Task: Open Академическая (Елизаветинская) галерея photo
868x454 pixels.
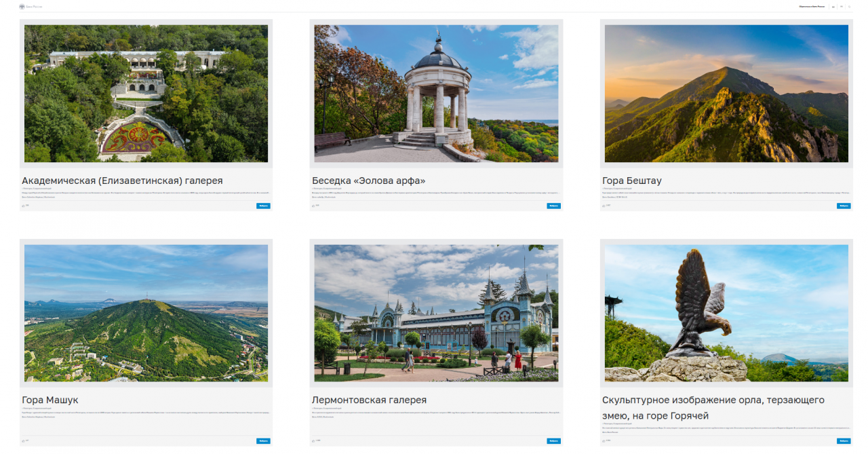Action: 146,94
